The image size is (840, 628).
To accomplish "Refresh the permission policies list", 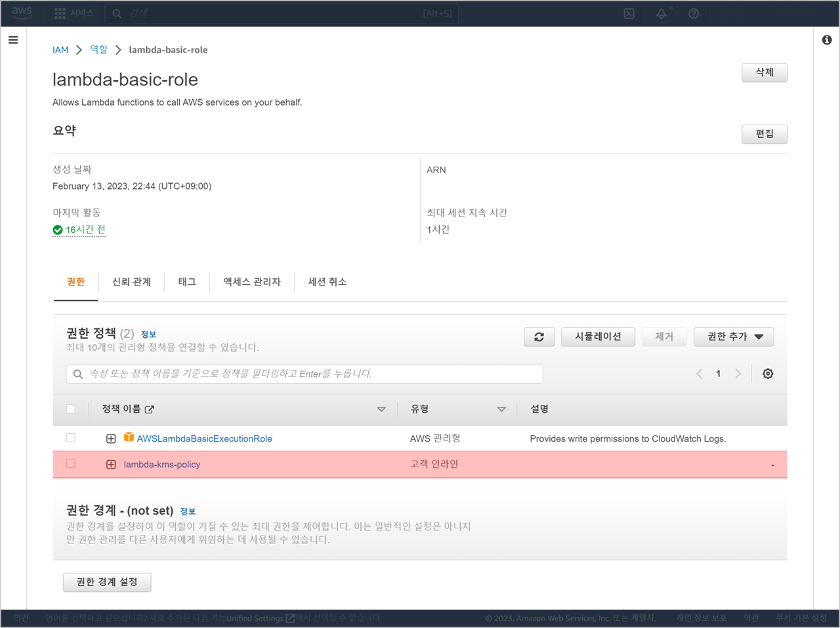I will (539, 337).
